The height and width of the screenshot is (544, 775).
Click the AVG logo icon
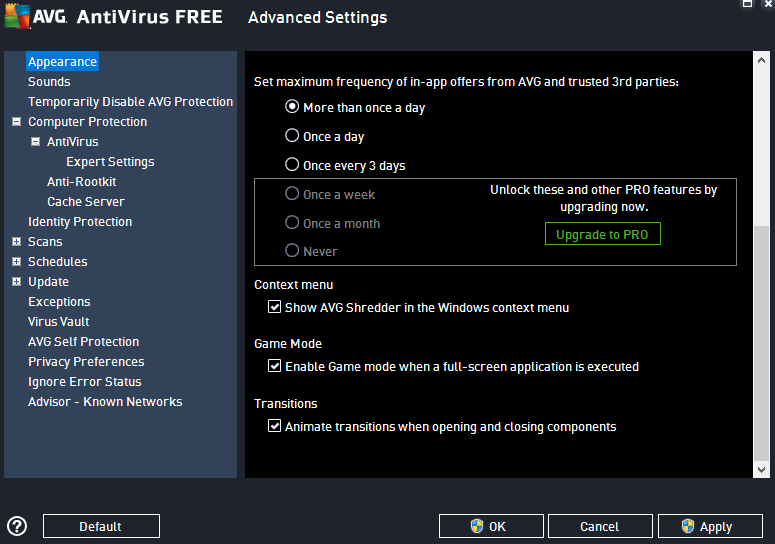(x=17, y=16)
